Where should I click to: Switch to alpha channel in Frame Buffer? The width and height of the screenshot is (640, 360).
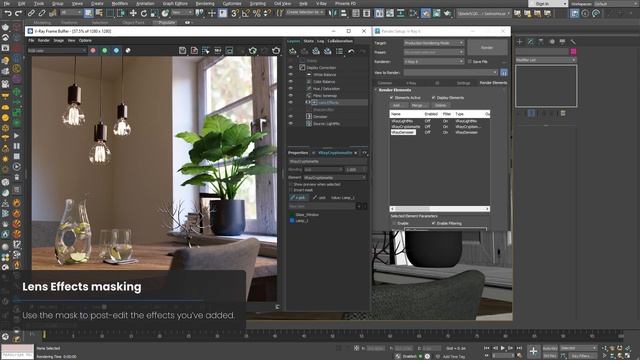click(x=128, y=51)
